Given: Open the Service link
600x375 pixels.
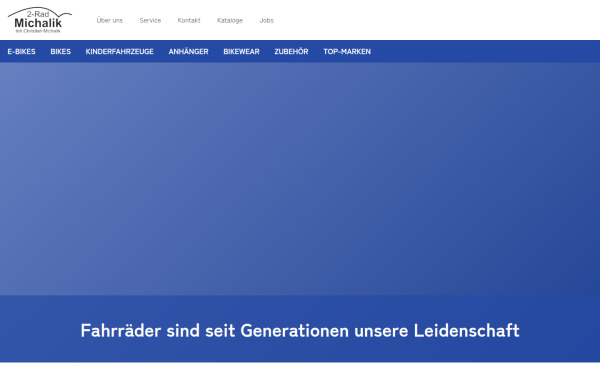Looking at the screenshot, I should pyautogui.click(x=150, y=20).
